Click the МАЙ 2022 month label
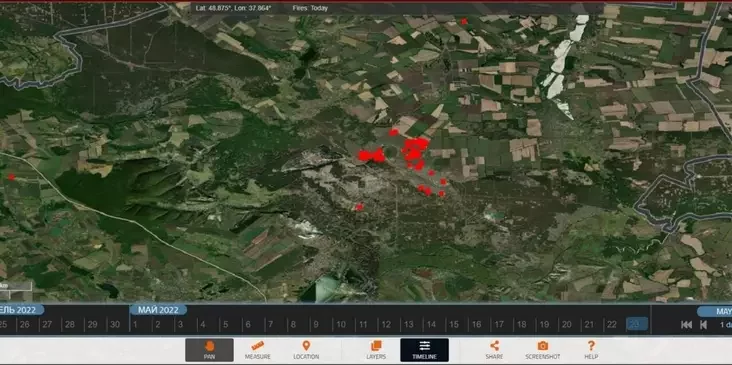 [159, 310]
